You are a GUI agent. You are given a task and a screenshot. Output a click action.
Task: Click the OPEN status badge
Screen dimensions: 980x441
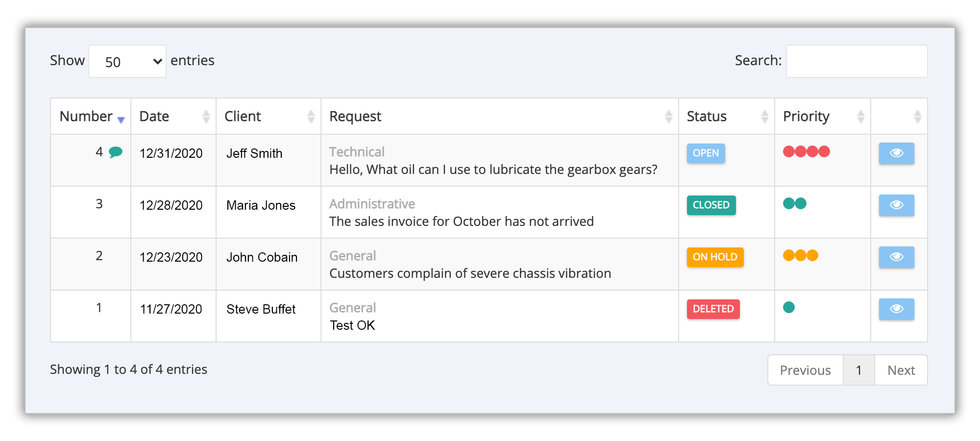pos(706,153)
